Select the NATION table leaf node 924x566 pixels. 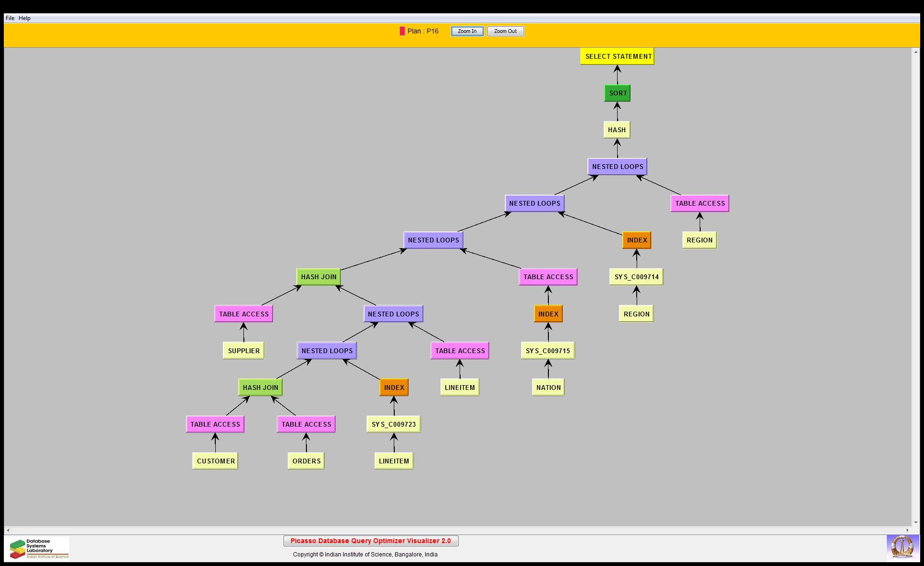point(548,388)
